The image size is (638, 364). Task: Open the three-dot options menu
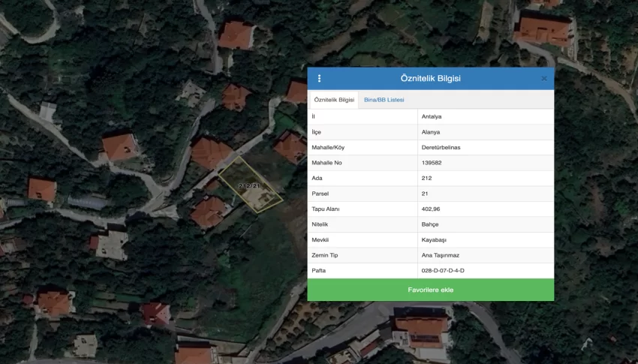[319, 78]
